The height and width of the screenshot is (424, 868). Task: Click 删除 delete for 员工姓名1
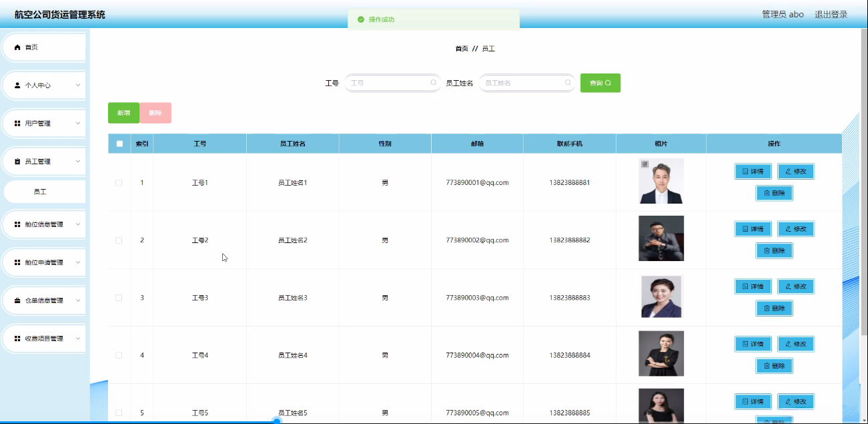tap(774, 194)
